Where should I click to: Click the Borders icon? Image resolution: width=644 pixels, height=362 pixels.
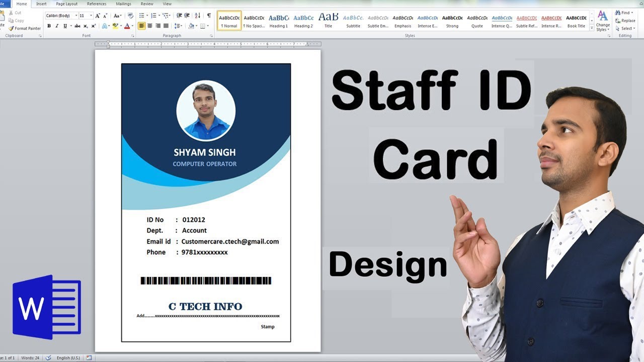pos(203,26)
